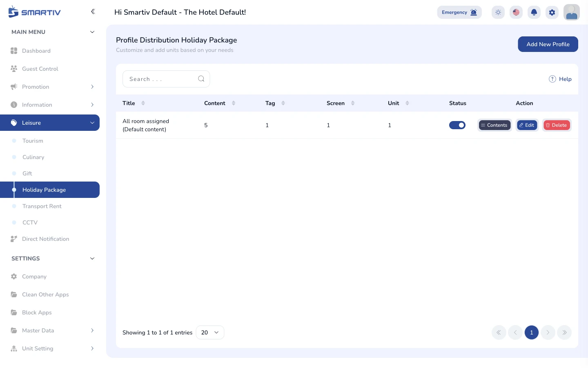
Task: Toggle status switch for All room assigned
Action: pos(457,125)
